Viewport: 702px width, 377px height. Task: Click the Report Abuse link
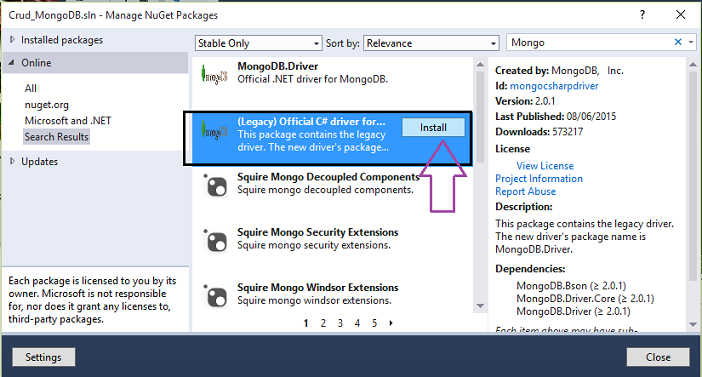coord(525,192)
